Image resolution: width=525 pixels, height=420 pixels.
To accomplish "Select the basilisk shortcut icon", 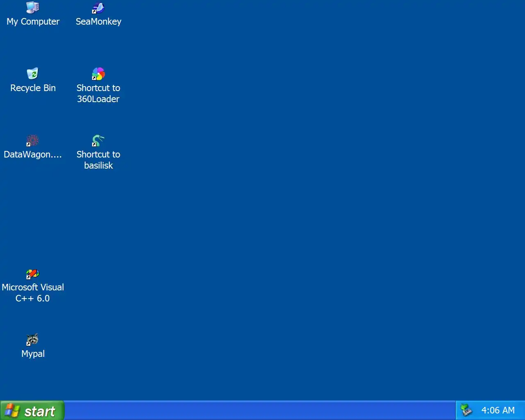I will (x=98, y=140).
